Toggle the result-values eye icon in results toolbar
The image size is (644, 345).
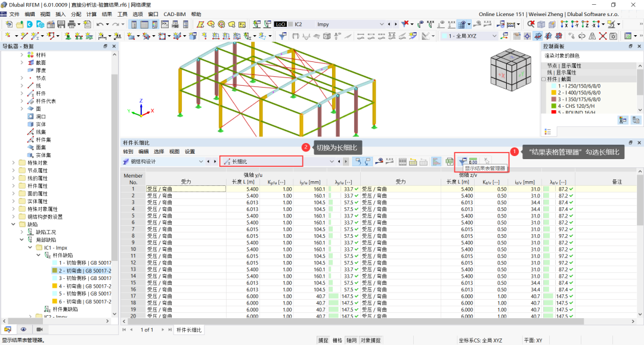(x=379, y=161)
